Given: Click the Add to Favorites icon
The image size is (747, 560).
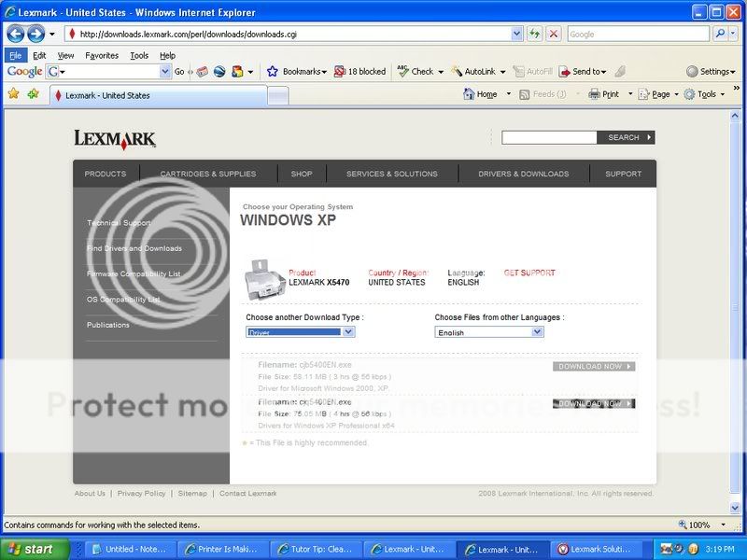Looking at the screenshot, I should (x=33, y=94).
